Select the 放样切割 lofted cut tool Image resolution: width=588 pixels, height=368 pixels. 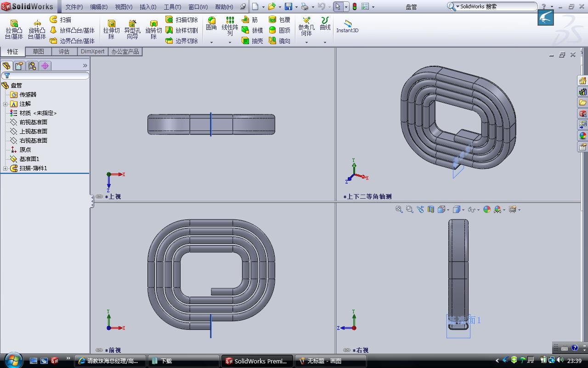181,30
